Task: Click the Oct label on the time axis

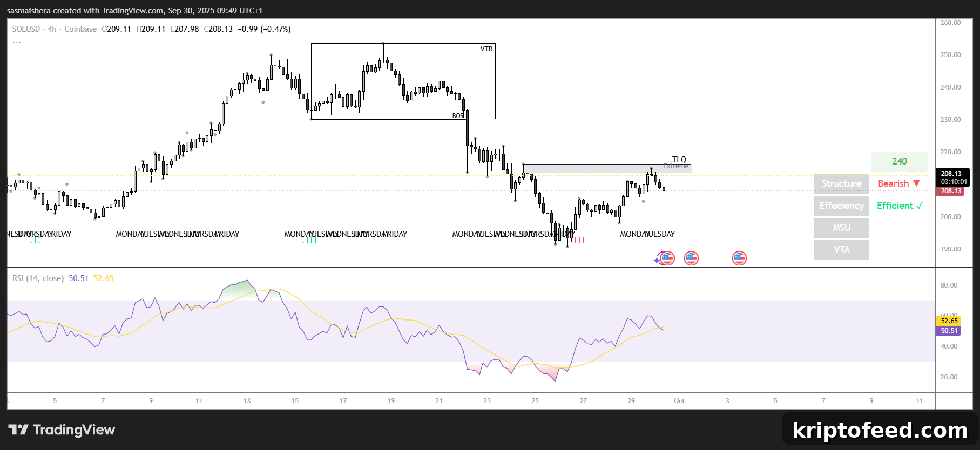Action: (679, 401)
